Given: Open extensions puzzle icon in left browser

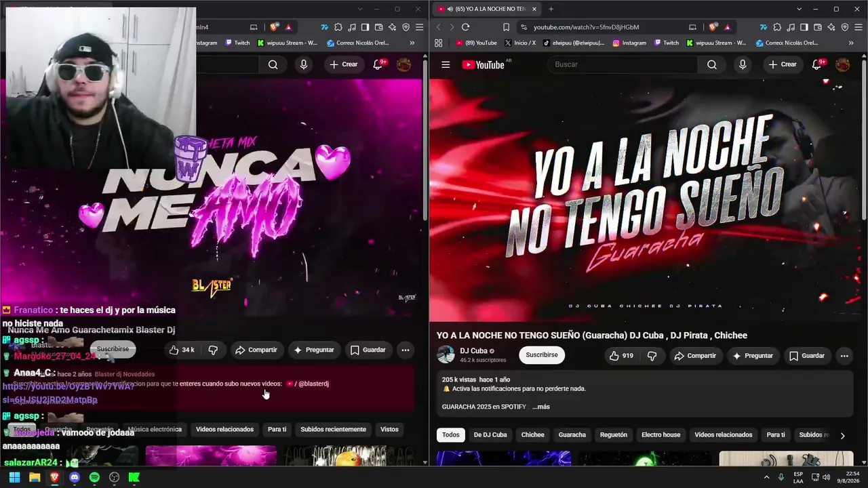Looking at the screenshot, I should pyautogui.click(x=338, y=27).
